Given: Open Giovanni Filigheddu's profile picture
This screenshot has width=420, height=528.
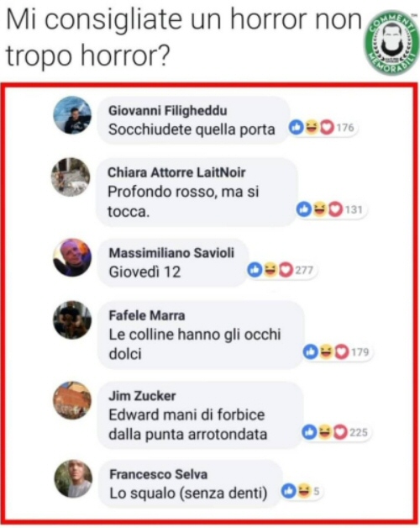Looking at the screenshot, I should 72,116.
